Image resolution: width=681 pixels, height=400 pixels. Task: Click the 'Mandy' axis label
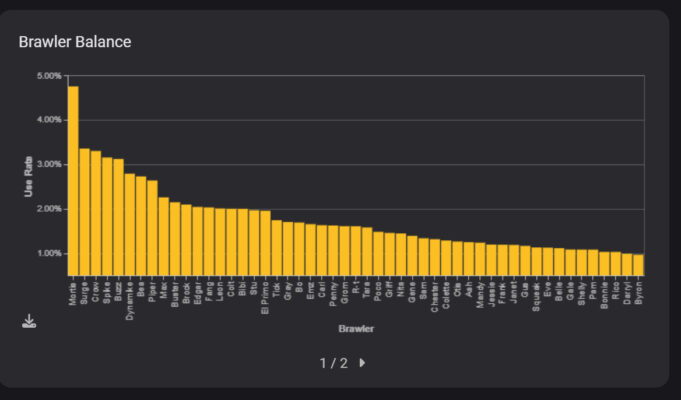click(480, 294)
